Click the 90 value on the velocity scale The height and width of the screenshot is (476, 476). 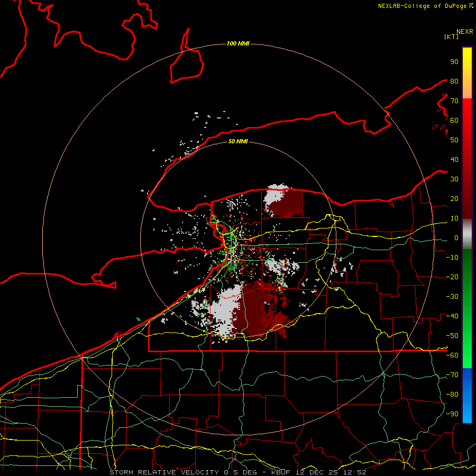(454, 62)
